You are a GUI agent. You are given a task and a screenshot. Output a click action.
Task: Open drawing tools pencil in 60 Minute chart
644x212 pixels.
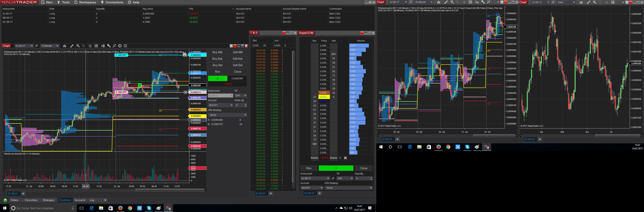[x=446, y=2]
